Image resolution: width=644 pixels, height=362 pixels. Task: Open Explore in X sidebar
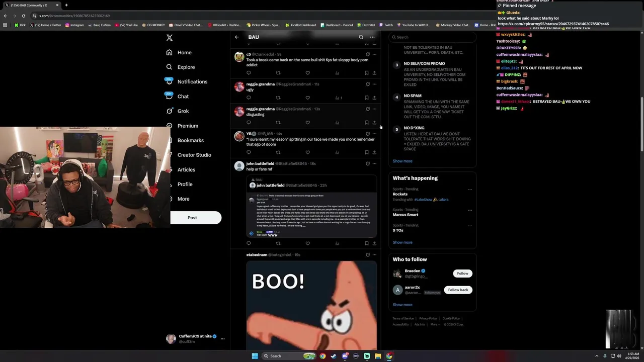pyautogui.click(x=180, y=67)
